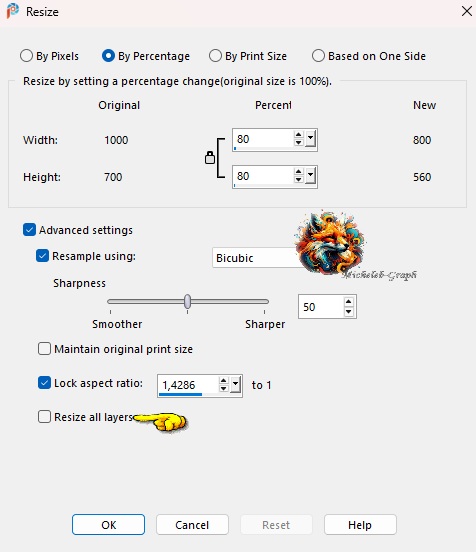Increase aspect ratio value with up arrow
This screenshot has height=552, width=476.
coord(223,381)
